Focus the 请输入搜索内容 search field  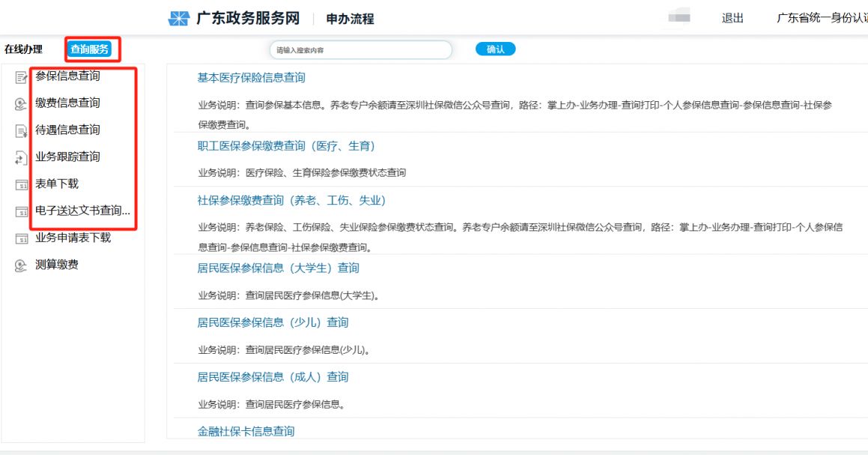pos(360,50)
